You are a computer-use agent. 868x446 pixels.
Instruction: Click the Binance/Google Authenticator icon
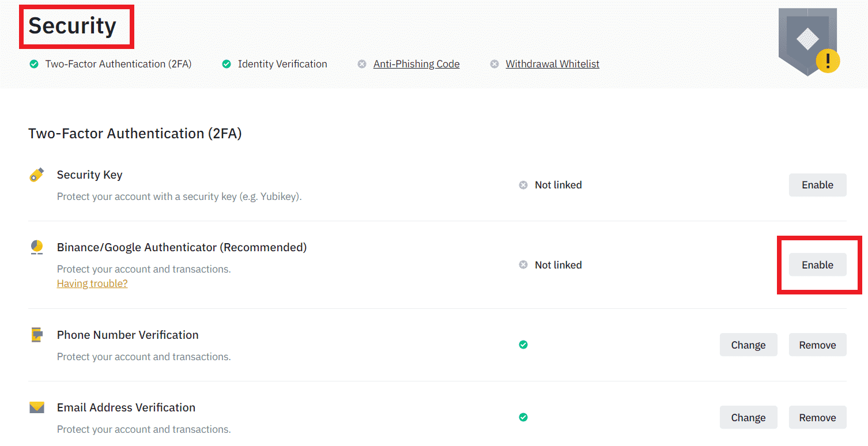(36, 248)
